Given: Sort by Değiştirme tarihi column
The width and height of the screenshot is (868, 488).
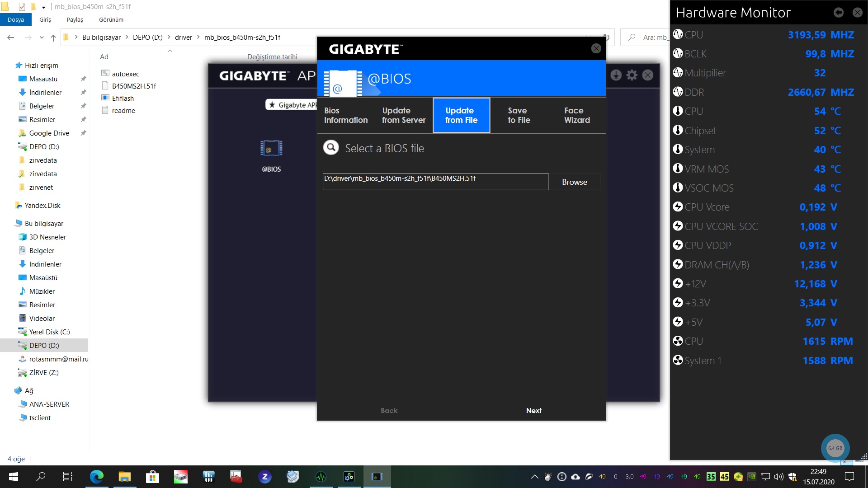Looking at the screenshot, I should point(272,56).
